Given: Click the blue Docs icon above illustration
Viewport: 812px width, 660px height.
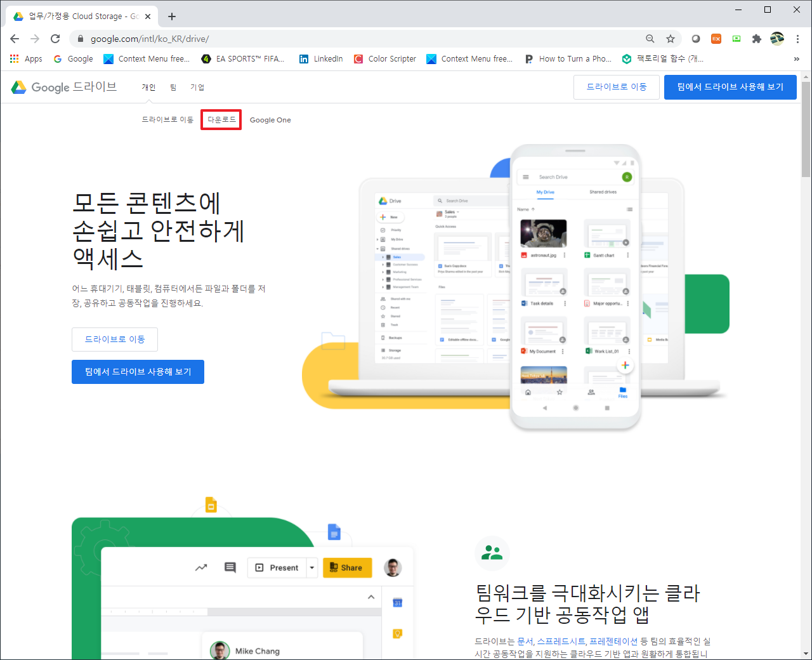Looking at the screenshot, I should tap(334, 532).
